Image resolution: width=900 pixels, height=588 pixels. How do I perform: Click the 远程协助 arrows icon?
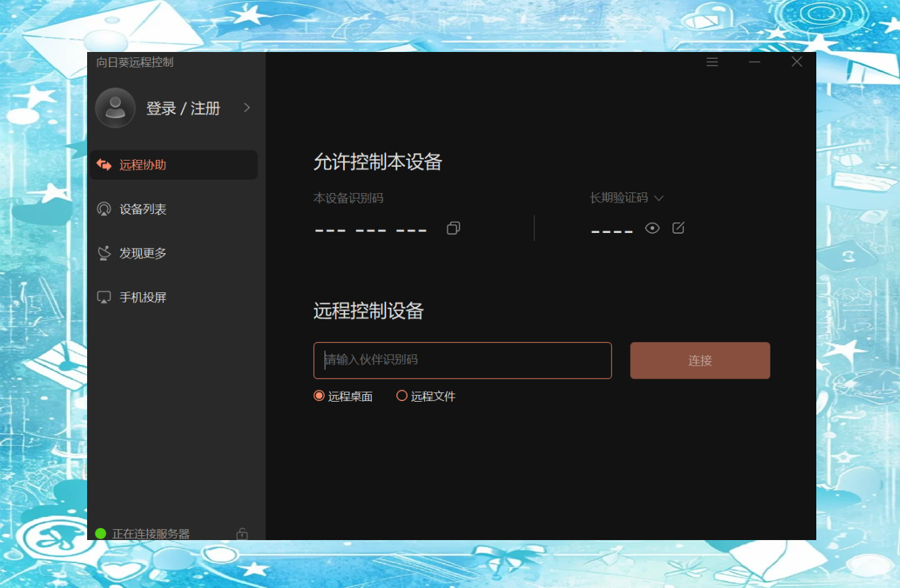(104, 165)
